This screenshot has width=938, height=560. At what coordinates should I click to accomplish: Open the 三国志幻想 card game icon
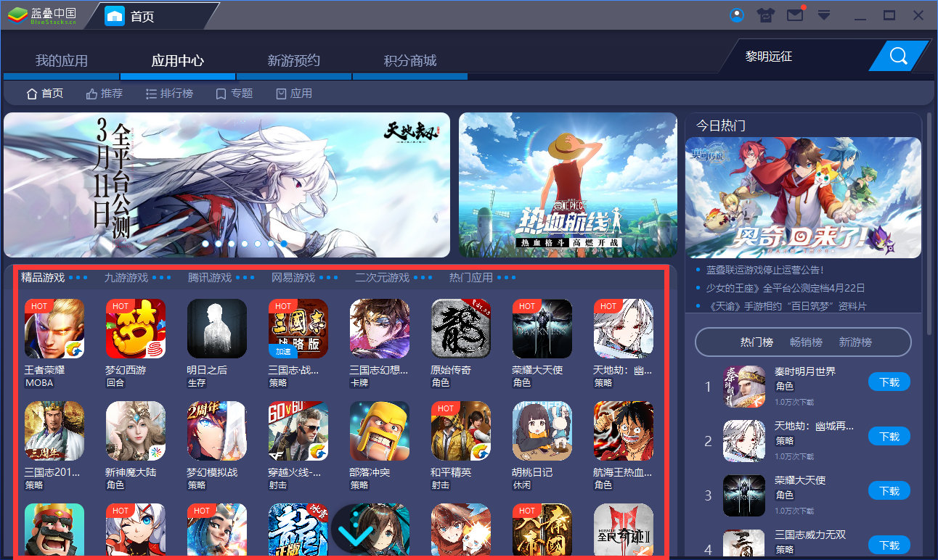tap(380, 329)
